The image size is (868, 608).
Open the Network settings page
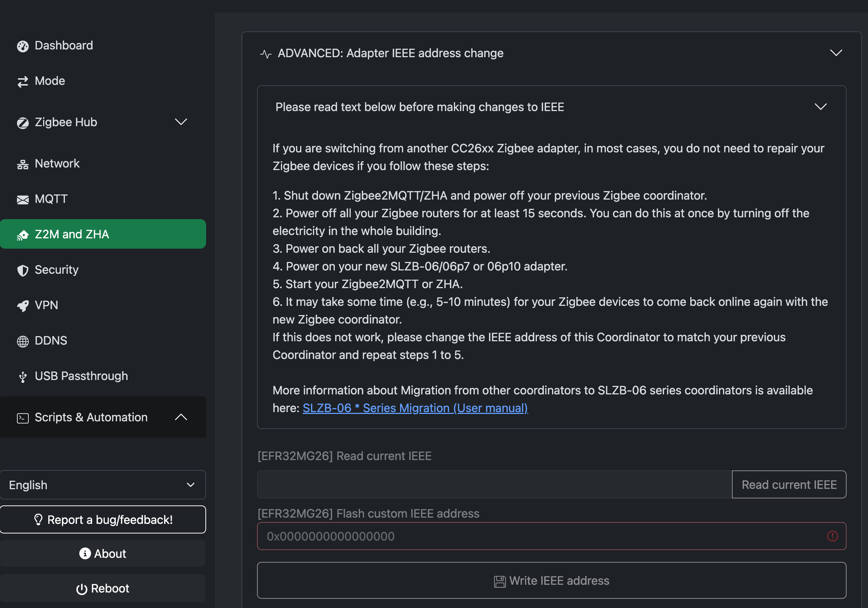[103, 163]
